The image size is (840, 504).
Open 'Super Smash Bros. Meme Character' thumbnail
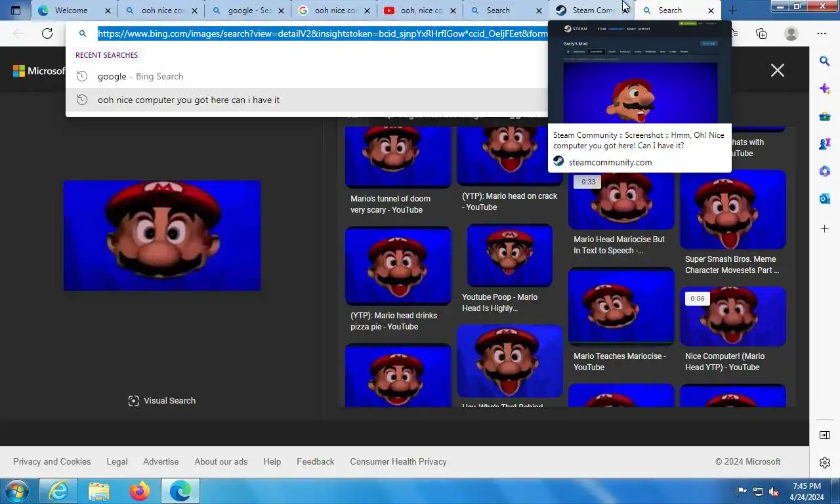click(733, 209)
